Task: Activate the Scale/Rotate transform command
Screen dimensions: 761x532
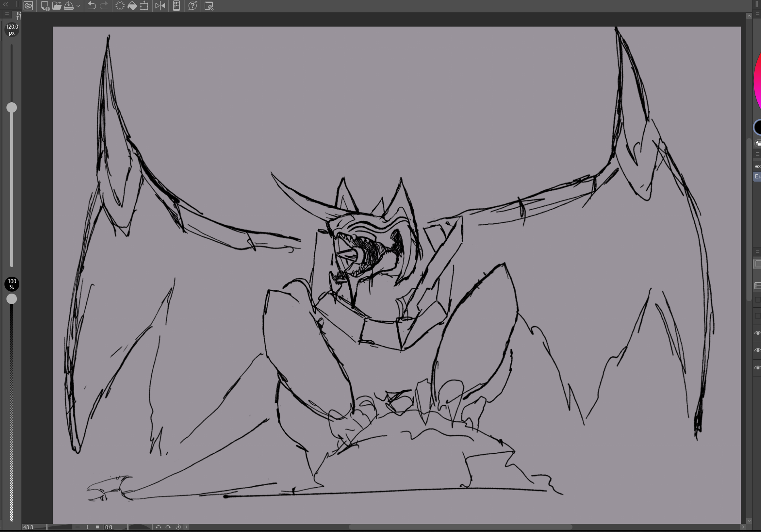Action: click(x=144, y=6)
